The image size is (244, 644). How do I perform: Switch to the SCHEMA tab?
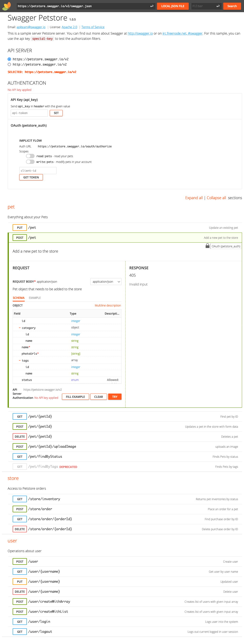point(19,298)
